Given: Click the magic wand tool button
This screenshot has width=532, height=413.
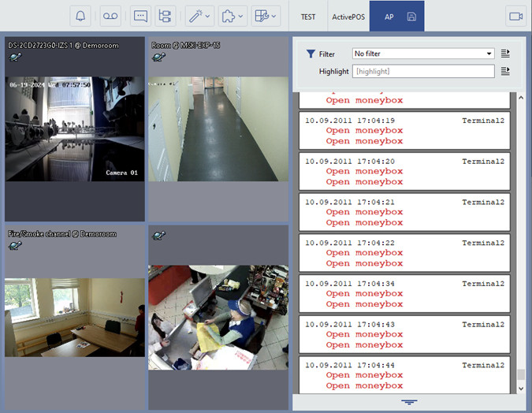Looking at the screenshot, I should (199, 16).
